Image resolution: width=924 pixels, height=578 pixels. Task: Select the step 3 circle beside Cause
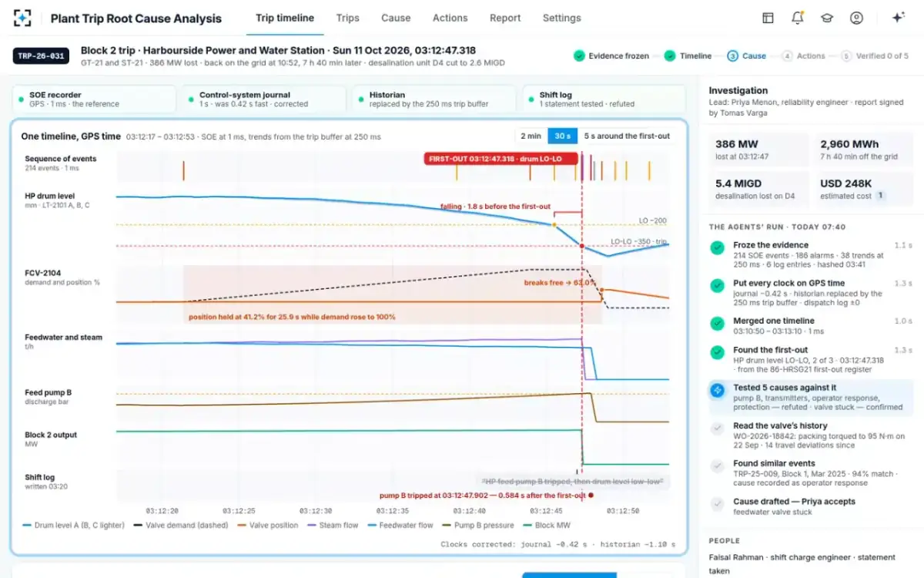(732, 55)
